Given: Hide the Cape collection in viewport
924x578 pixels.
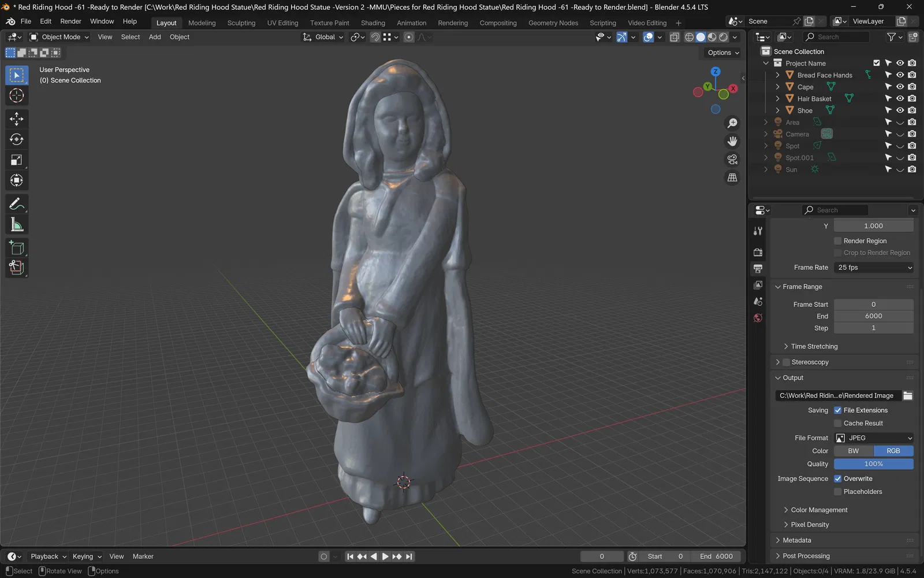Looking at the screenshot, I should click(900, 87).
